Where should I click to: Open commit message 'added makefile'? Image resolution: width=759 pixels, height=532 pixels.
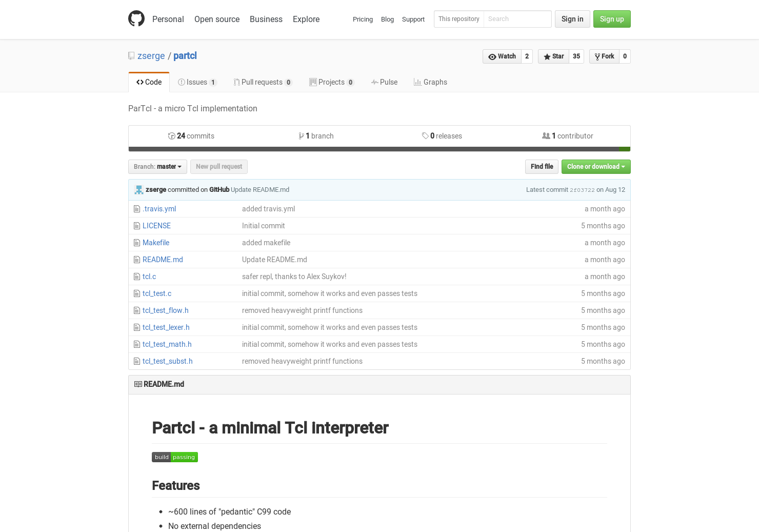click(266, 243)
